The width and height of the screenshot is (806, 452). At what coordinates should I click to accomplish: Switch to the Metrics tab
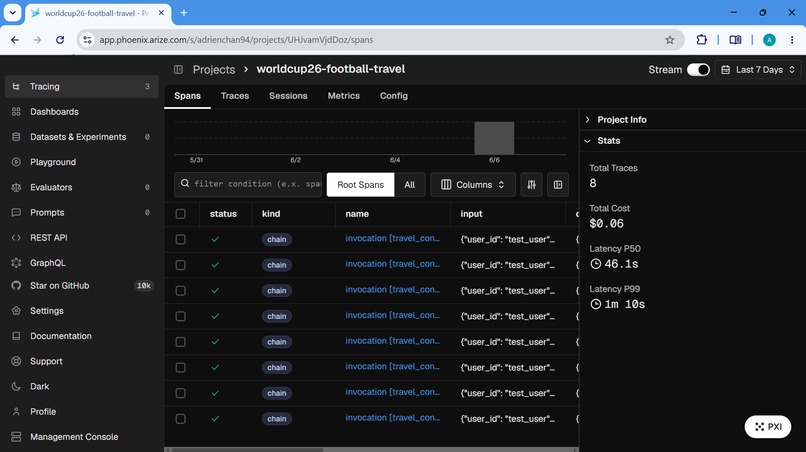point(344,96)
